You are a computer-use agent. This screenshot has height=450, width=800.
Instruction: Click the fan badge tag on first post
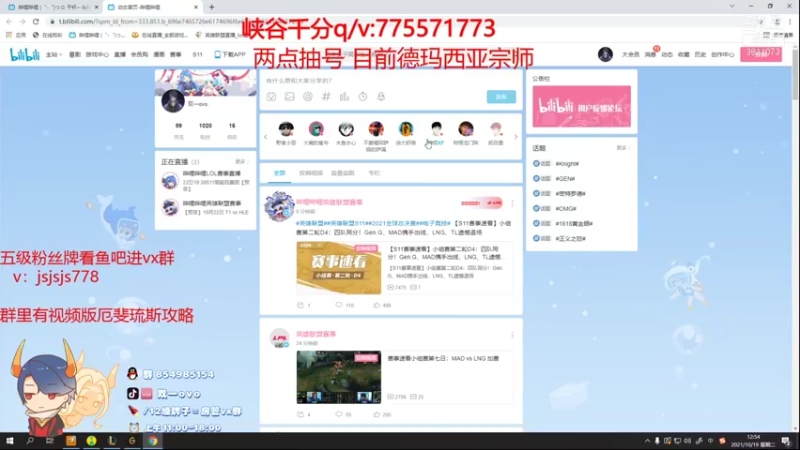tap(482, 203)
